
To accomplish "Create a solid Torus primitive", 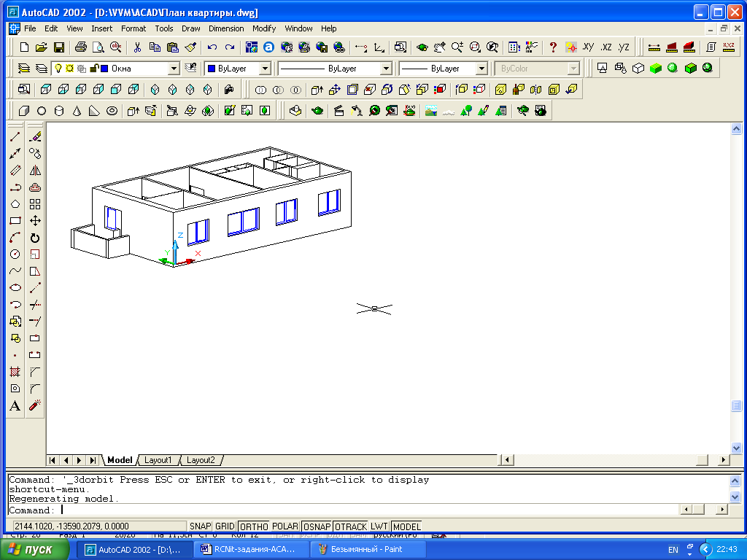I will point(112,111).
